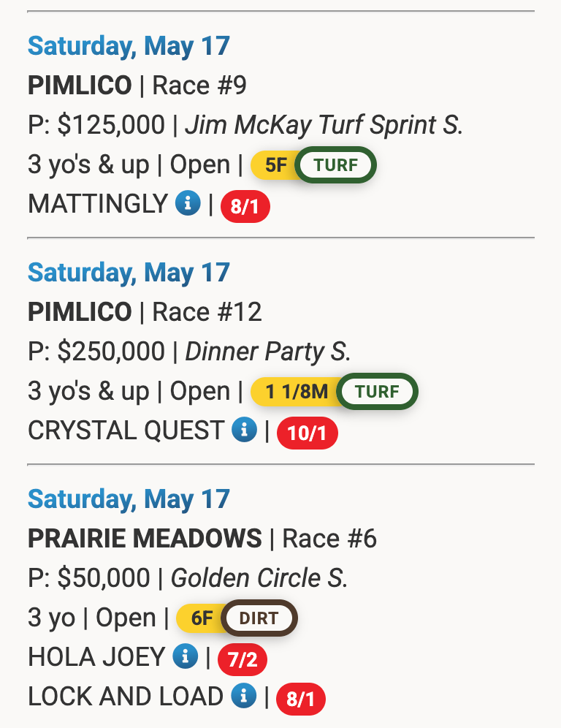This screenshot has height=728, width=561.
Task: Select the 8/1 odds badge for LOCK AND LOAD
Action: 300,699
